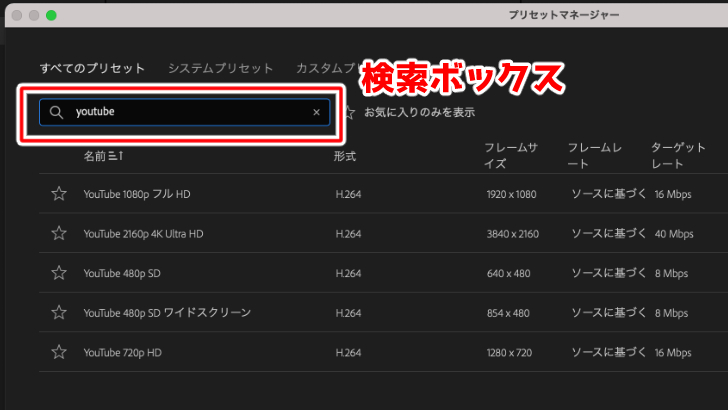Click 1280 x 720 frame size cell
Image resolution: width=728 pixels, height=410 pixels.
[x=509, y=352]
